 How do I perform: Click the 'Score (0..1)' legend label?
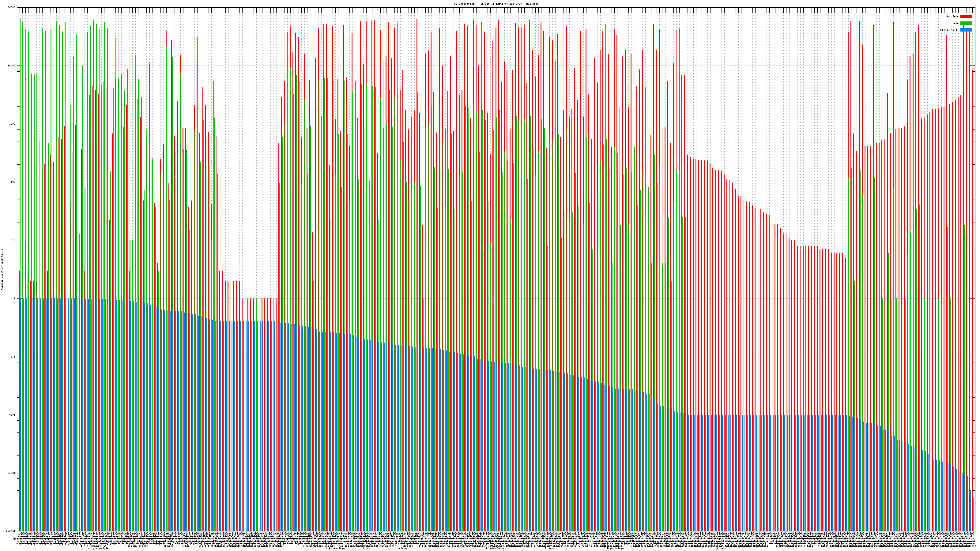(949, 30)
